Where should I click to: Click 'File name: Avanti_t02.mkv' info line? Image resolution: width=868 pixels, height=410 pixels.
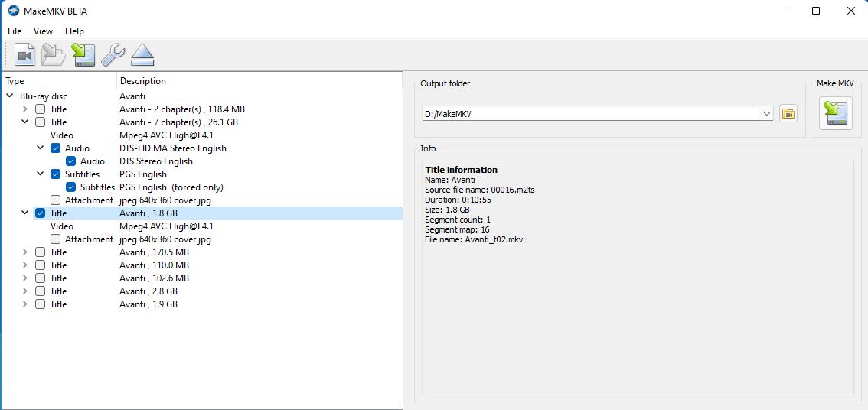(475, 239)
